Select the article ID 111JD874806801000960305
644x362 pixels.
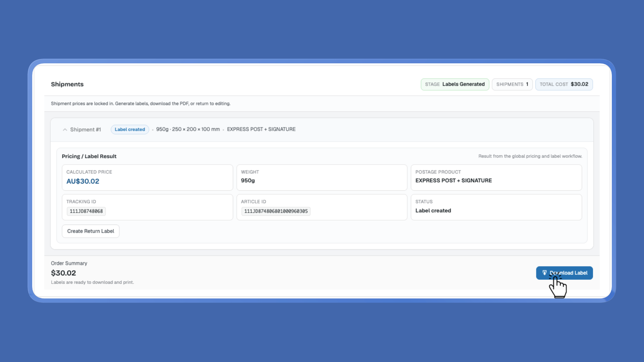pos(276,211)
